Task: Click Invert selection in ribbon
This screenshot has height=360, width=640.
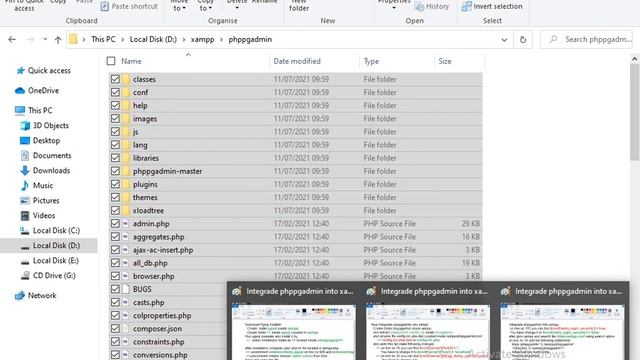Action: (x=492, y=7)
